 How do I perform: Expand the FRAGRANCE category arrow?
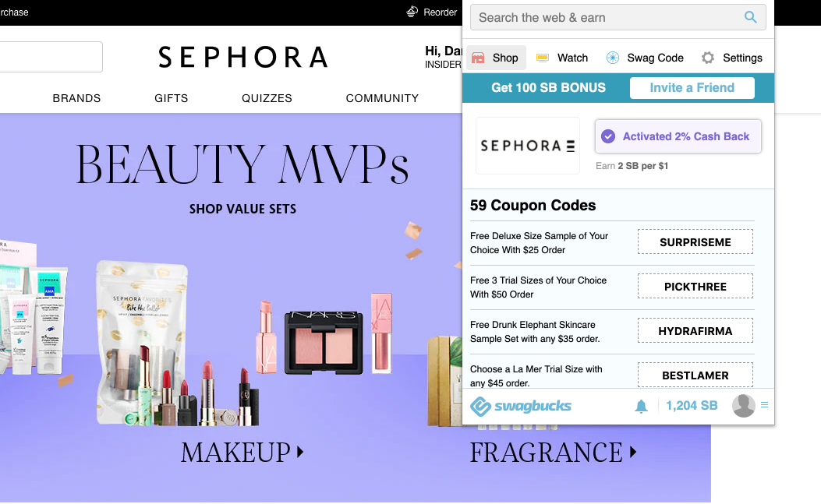coord(633,452)
